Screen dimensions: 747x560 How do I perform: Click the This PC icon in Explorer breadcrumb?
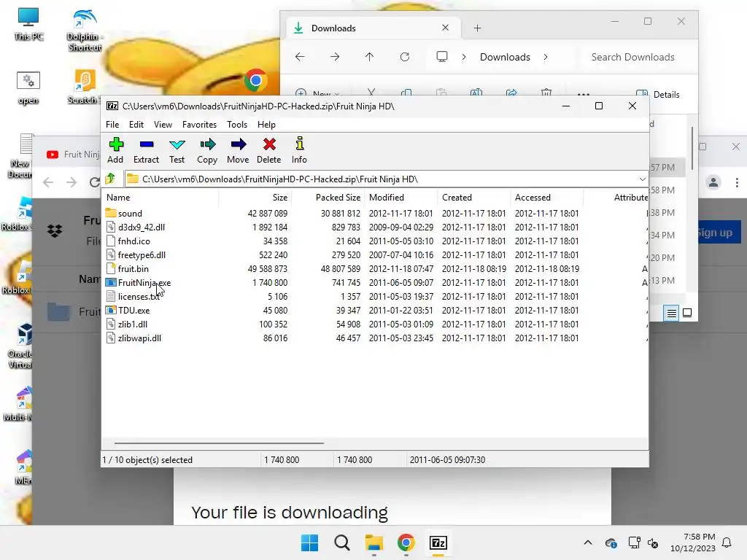pyautogui.click(x=442, y=57)
